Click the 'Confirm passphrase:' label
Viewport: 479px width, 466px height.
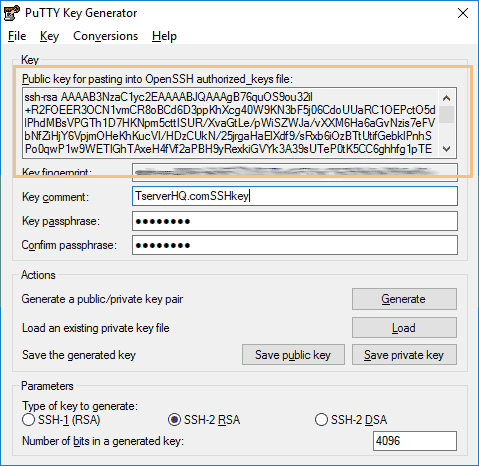point(69,245)
